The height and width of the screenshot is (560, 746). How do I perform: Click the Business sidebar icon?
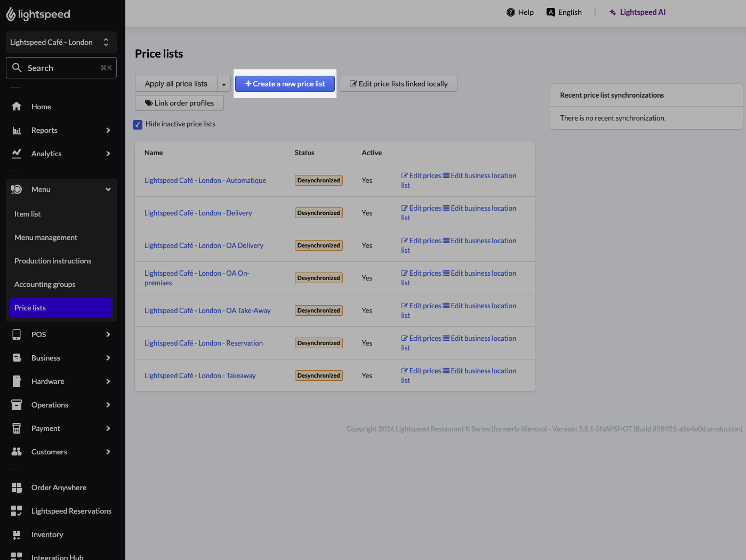click(x=17, y=358)
